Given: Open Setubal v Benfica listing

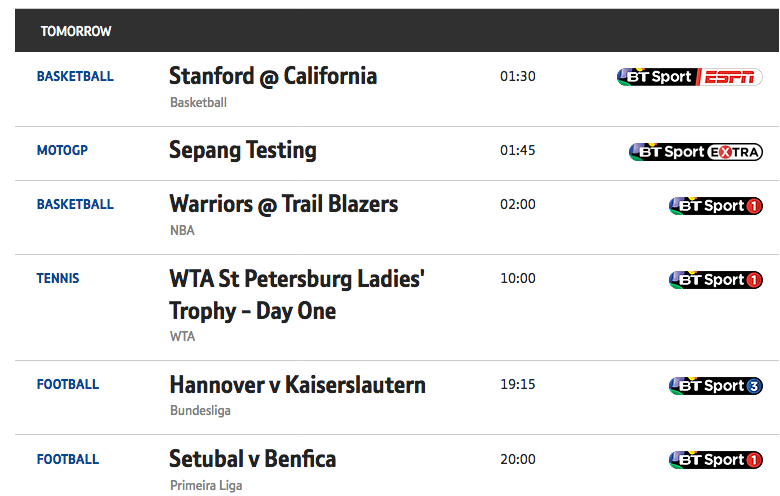Looking at the screenshot, I should (252, 459).
